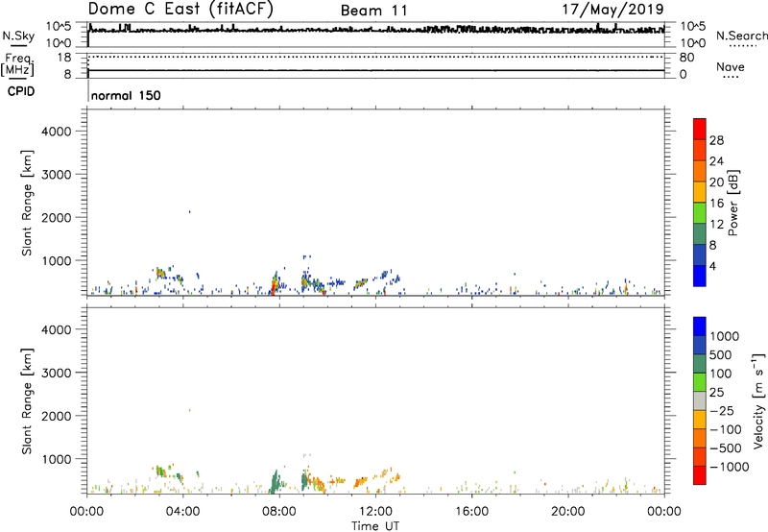
Task: Click the green echo cluster near 08:00 in velocity panel
Action: coord(274,482)
